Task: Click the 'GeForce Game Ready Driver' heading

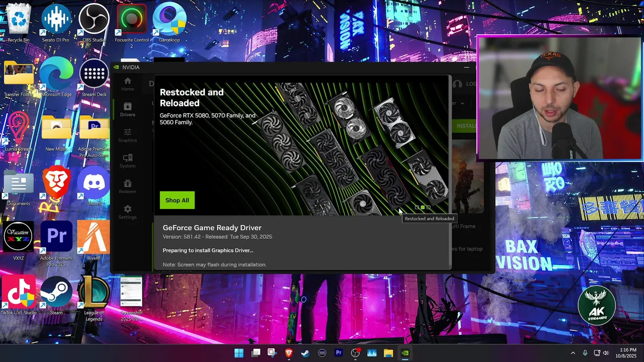Action: [x=212, y=228]
